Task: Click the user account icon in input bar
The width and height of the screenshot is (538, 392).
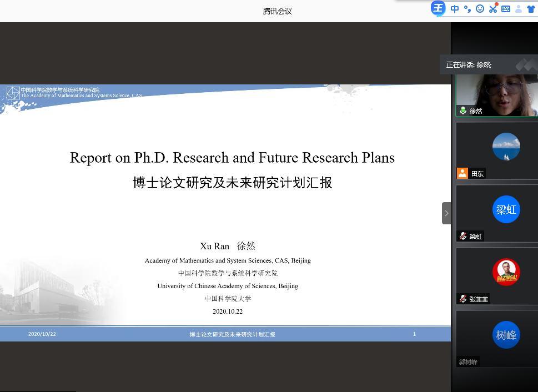Action: pyautogui.click(x=519, y=9)
